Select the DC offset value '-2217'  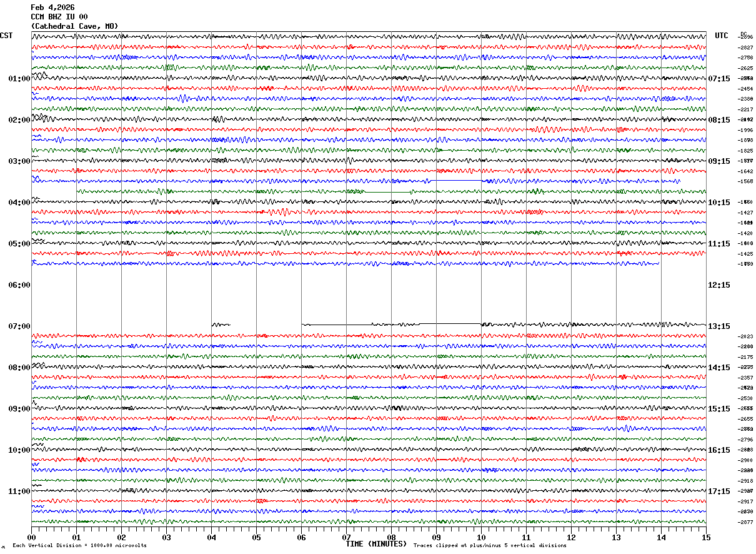[x=746, y=109]
